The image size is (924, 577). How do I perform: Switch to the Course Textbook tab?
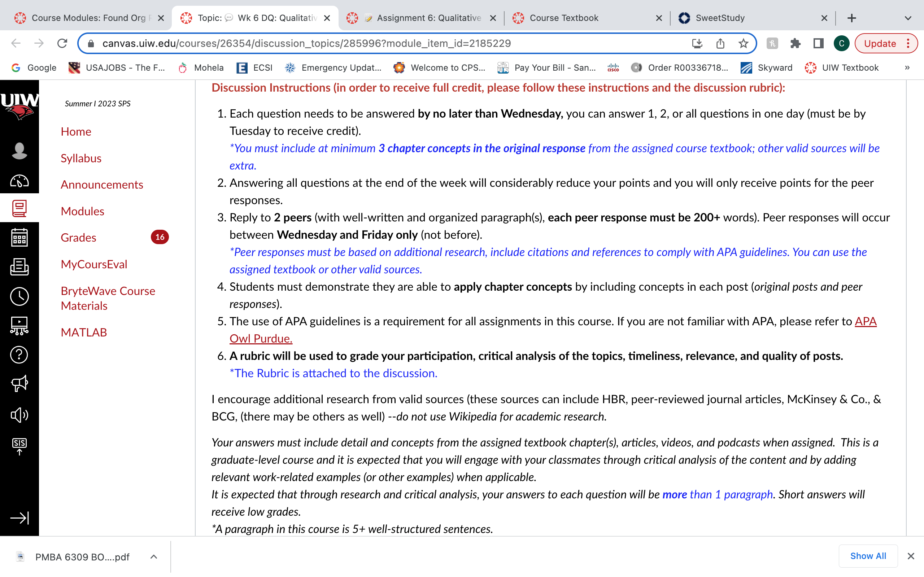coord(587,18)
